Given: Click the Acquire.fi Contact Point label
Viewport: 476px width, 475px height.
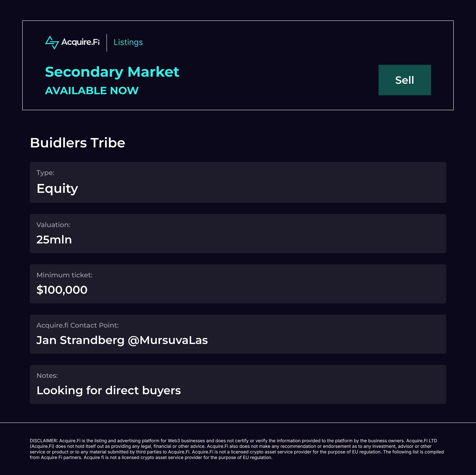Looking at the screenshot, I should tap(77, 325).
